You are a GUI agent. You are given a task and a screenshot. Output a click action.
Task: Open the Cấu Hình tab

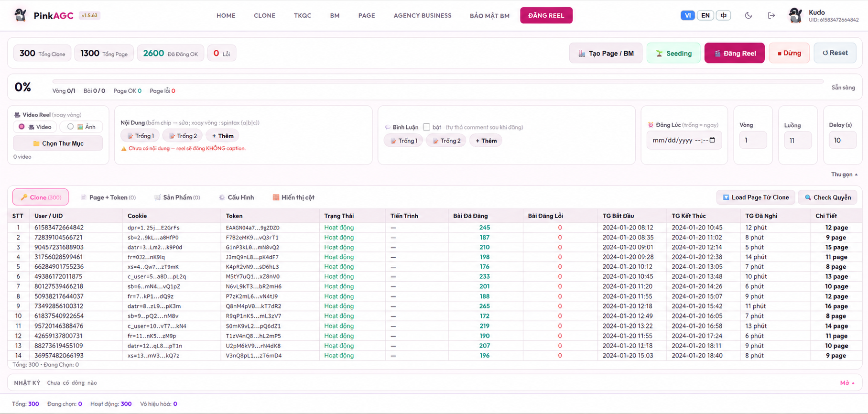point(236,197)
